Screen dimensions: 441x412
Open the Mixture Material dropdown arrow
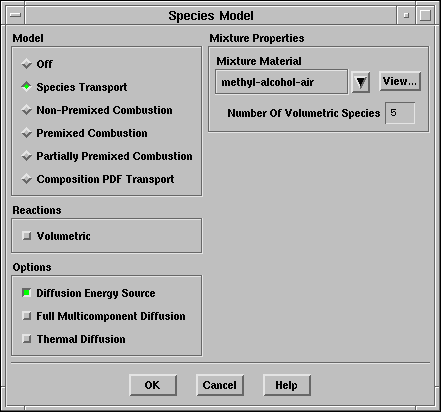361,82
